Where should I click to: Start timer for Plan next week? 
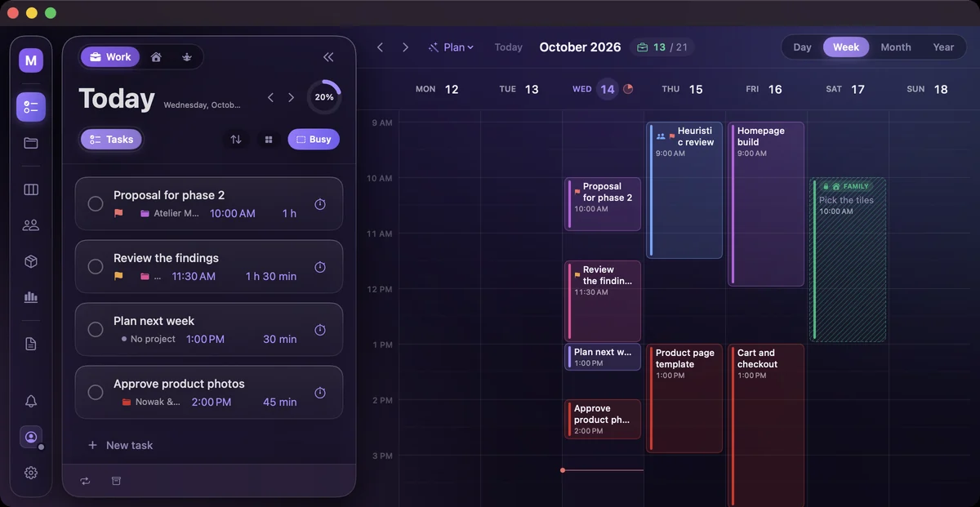click(x=320, y=330)
